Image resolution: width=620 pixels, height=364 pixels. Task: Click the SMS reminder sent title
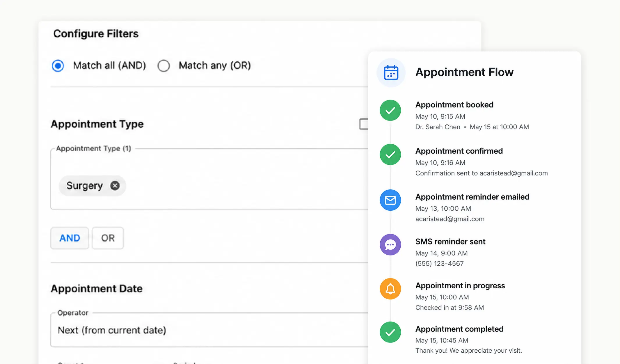click(450, 242)
